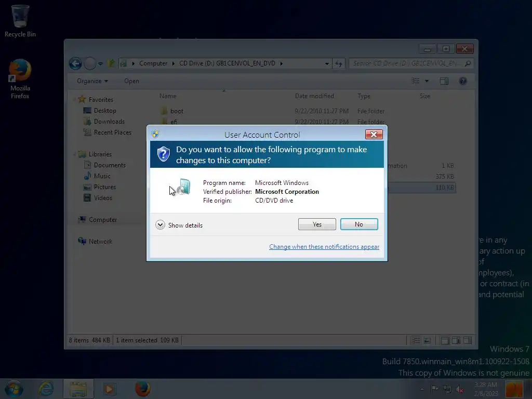Click the 110 KB size cell of selected file
Viewport: 532px width, 399px height.
coord(445,187)
